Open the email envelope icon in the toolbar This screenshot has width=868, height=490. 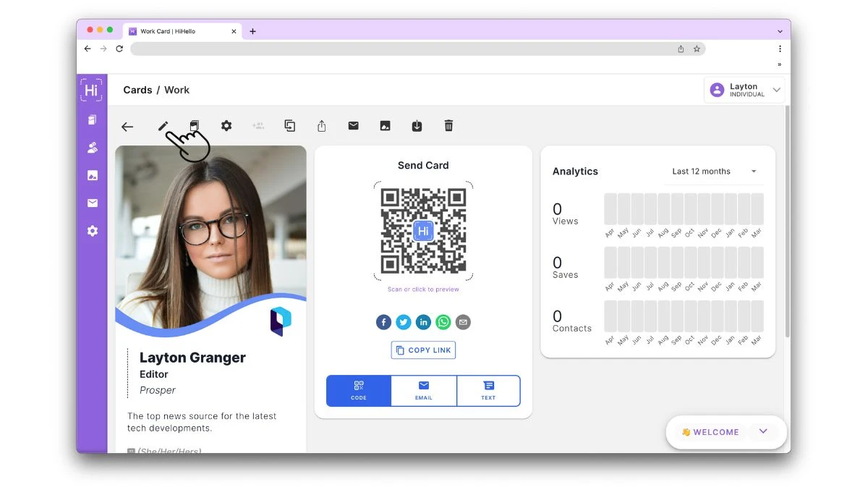(x=353, y=125)
